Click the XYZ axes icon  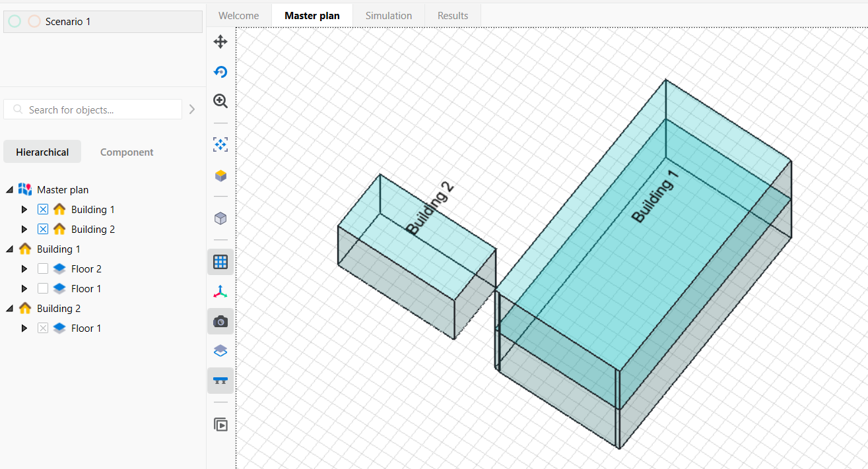click(220, 292)
